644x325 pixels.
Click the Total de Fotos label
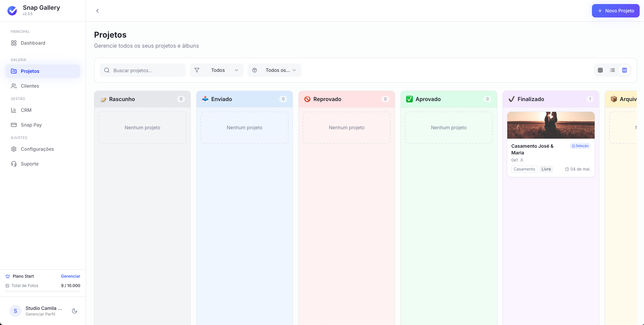pos(25,286)
